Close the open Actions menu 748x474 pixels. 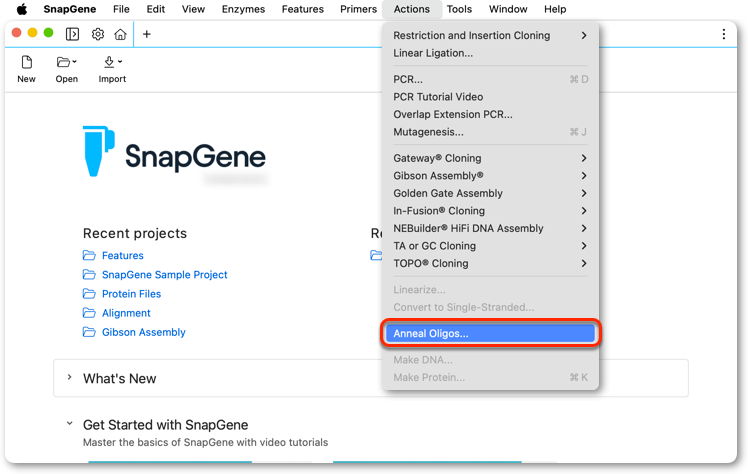(412, 9)
